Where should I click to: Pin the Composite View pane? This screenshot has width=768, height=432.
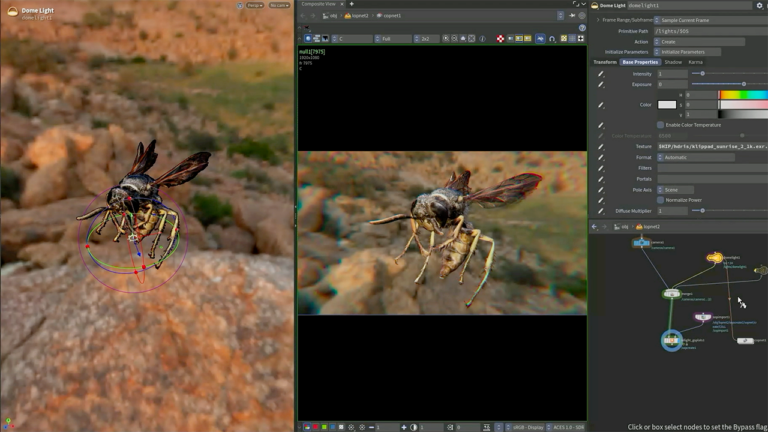[x=572, y=16]
